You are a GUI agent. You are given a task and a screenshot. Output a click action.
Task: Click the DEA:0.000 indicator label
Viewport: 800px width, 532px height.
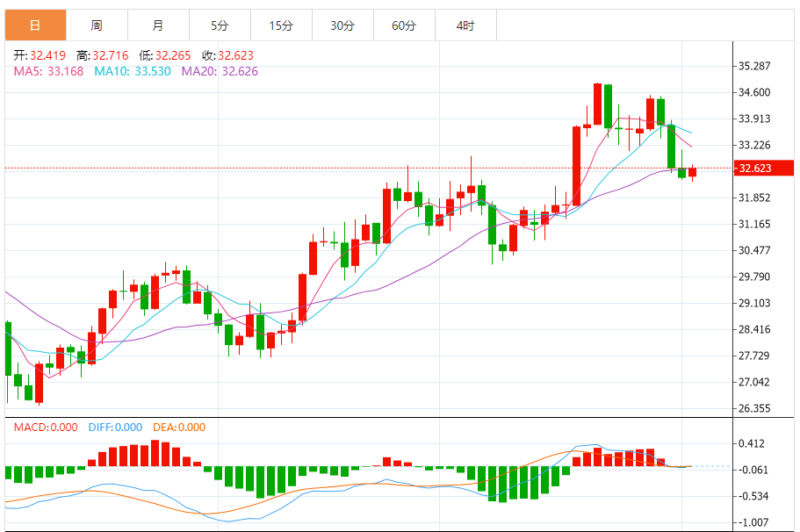click(x=179, y=428)
